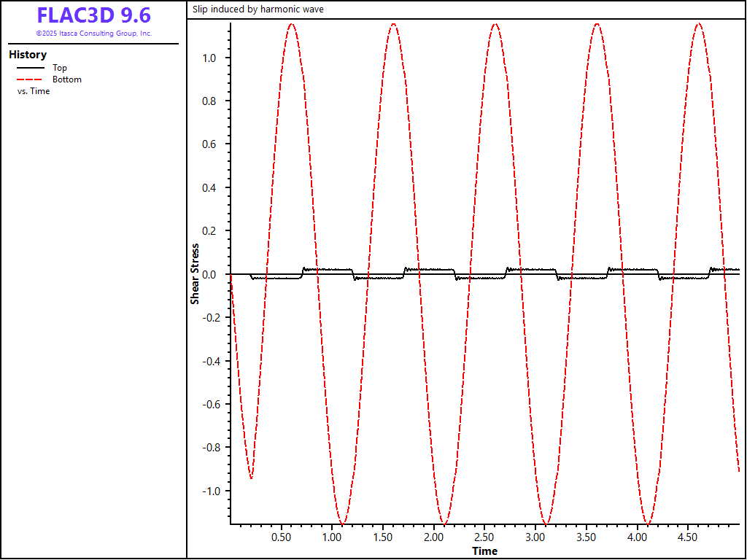Click the black Top line swatch in legend
This screenshot has height=560, width=747.
(29, 68)
